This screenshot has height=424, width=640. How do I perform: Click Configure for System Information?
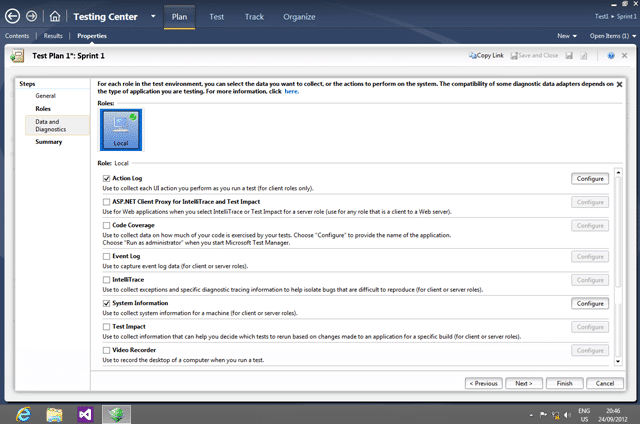(590, 304)
